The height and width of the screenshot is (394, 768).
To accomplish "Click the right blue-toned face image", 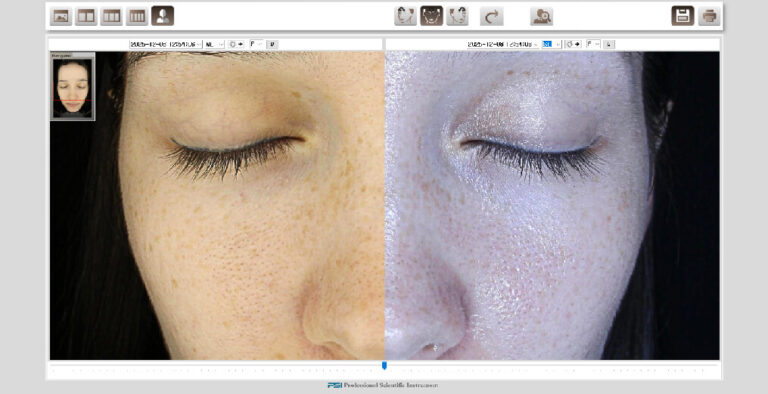I will click(552, 206).
